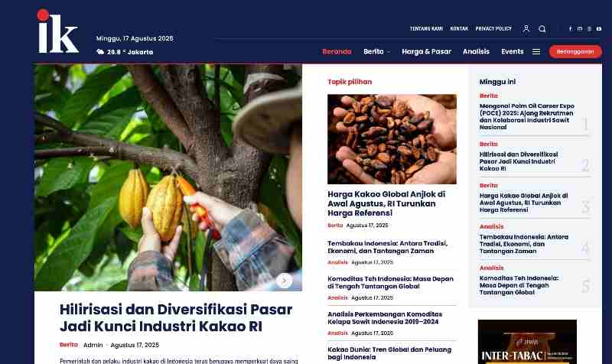Open the Privacy Policy link
Viewport: 612px width, 364px height.
pyautogui.click(x=493, y=29)
